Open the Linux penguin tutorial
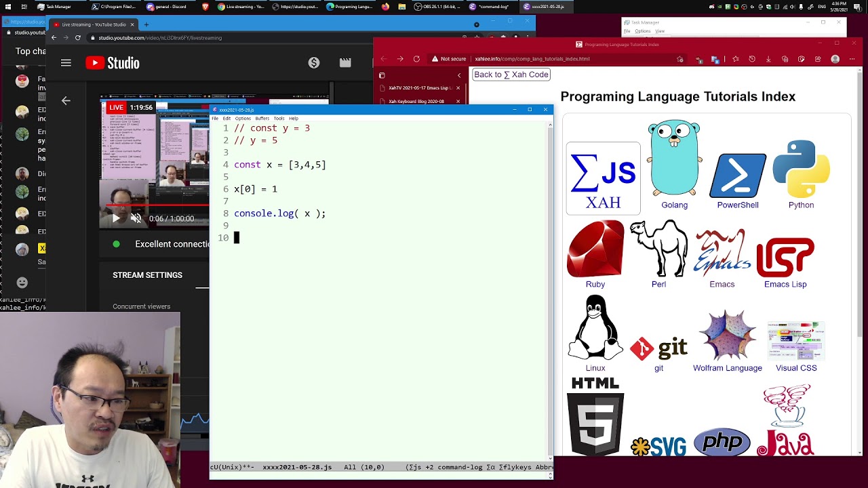The height and width of the screenshot is (488, 868). click(x=595, y=328)
